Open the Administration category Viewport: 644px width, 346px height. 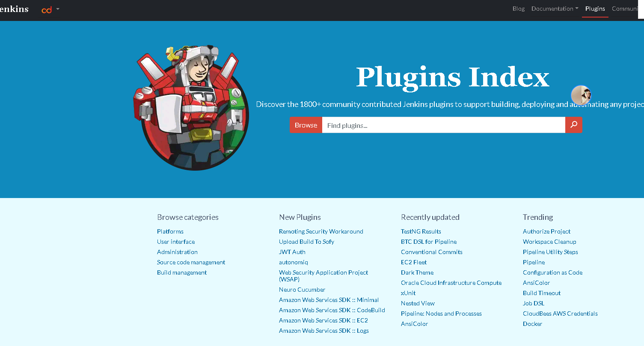click(x=177, y=252)
